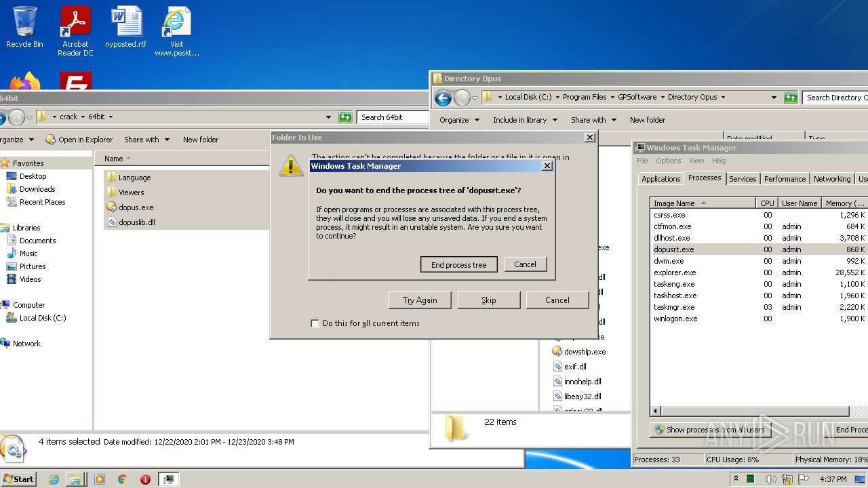This screenshot has height=488, width=868.
Task: Select exif.dll in Directory Opus window
Action: pyautogui.click(x=570, y=367)
